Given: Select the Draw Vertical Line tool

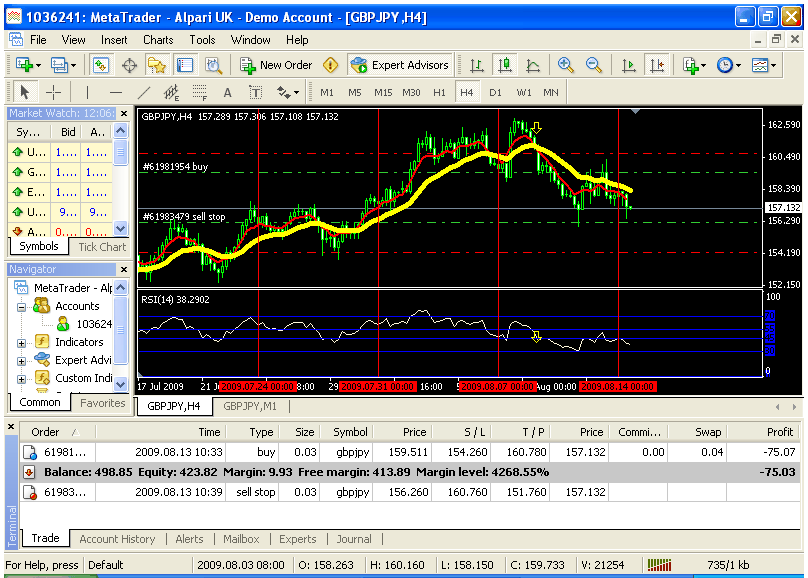Looking at the screenshot, I should click(87, 93).
